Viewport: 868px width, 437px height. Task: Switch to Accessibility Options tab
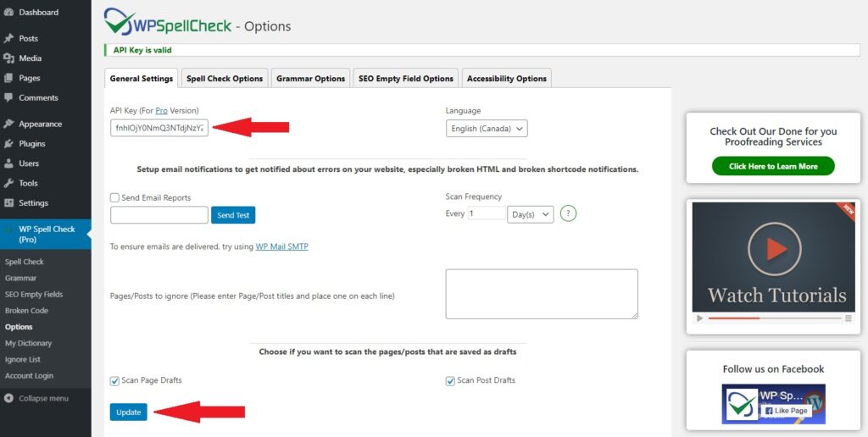pos(507,79)
